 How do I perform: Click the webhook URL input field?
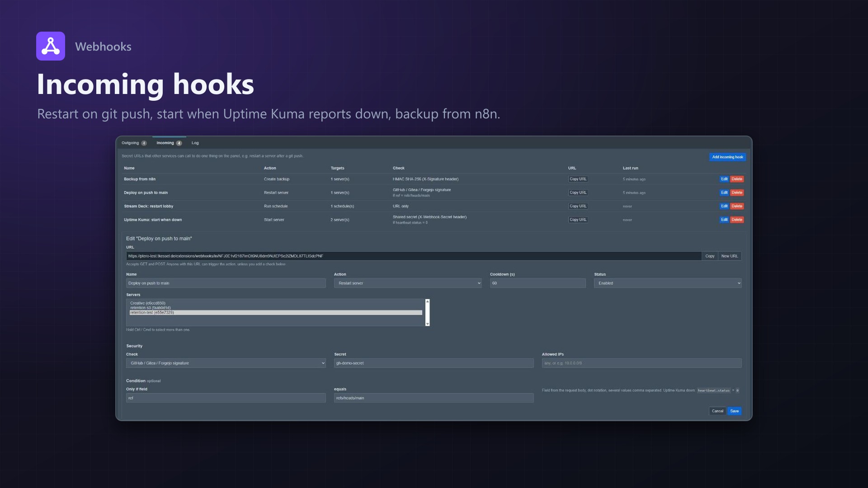tap(414, 256)
